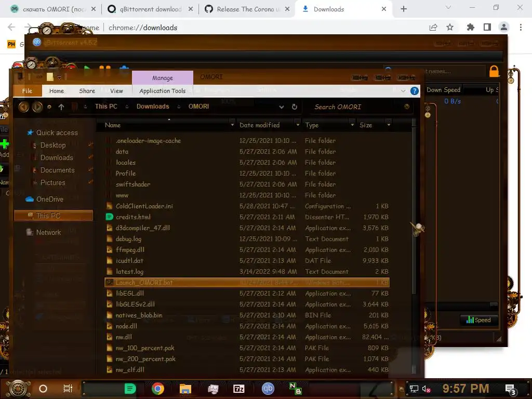Open Desktop in navigation pane

tap(52, 145)
